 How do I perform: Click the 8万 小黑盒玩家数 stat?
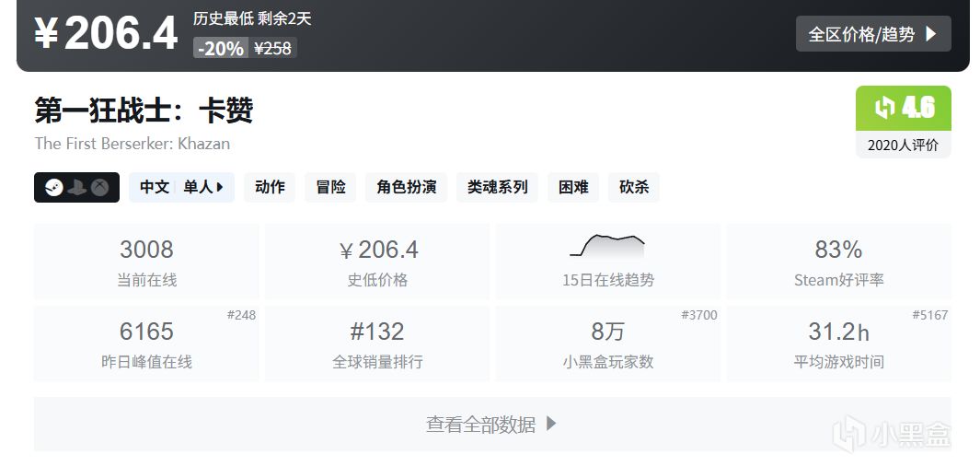pos(608,344)
